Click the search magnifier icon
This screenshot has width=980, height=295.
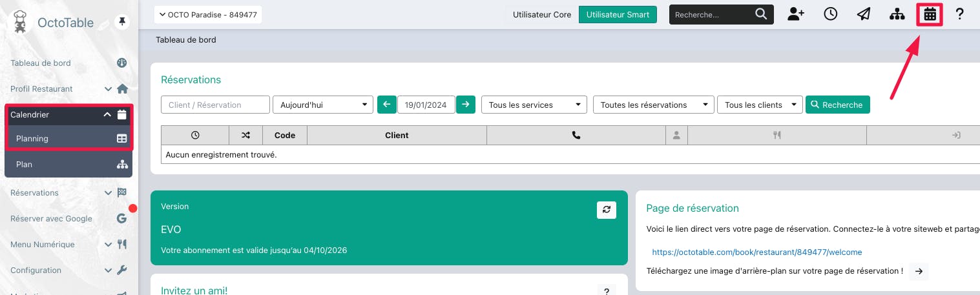pyautogui.click(x=762, y=14)
